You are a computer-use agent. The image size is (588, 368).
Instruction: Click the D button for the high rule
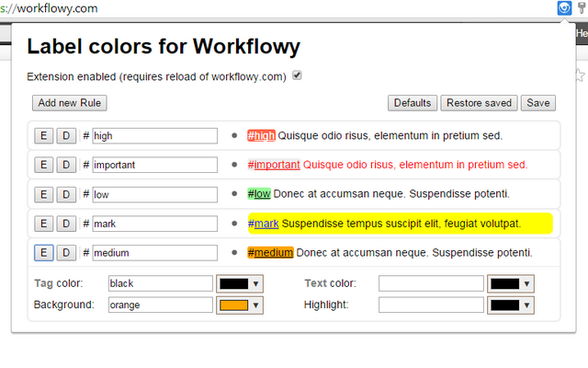(x=66, y=135)
